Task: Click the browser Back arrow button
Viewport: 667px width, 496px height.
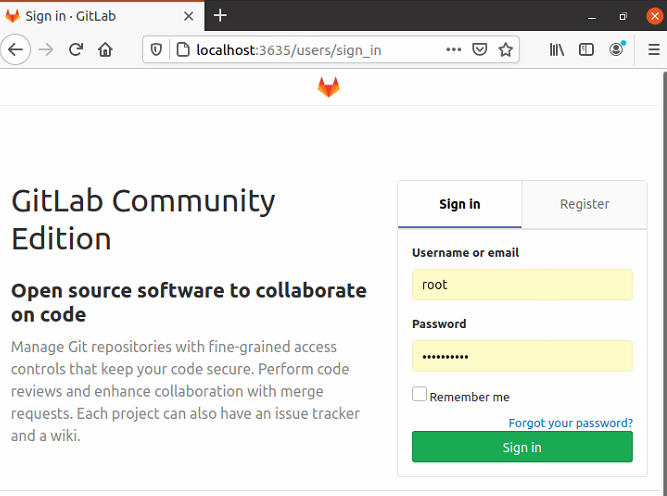Action: 15,50
